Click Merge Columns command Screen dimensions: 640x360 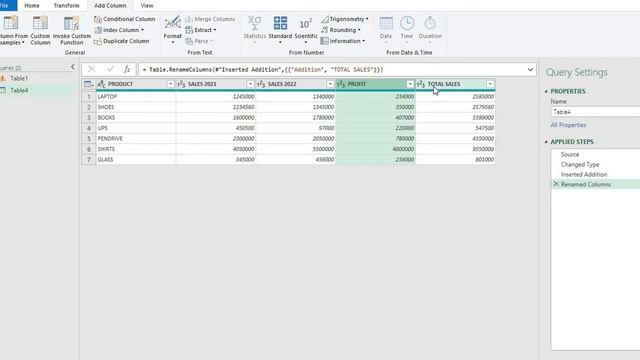coord(210,19)
